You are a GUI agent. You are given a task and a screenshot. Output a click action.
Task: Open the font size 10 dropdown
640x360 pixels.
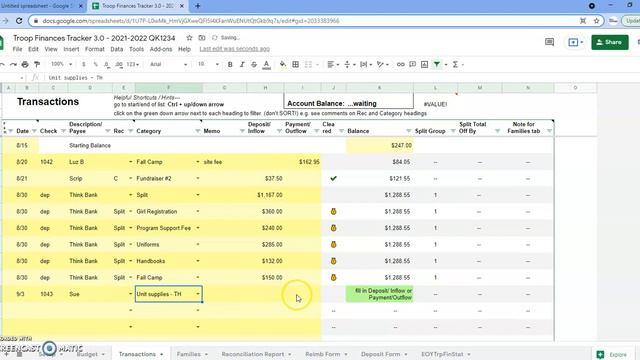tap(208, 64)
